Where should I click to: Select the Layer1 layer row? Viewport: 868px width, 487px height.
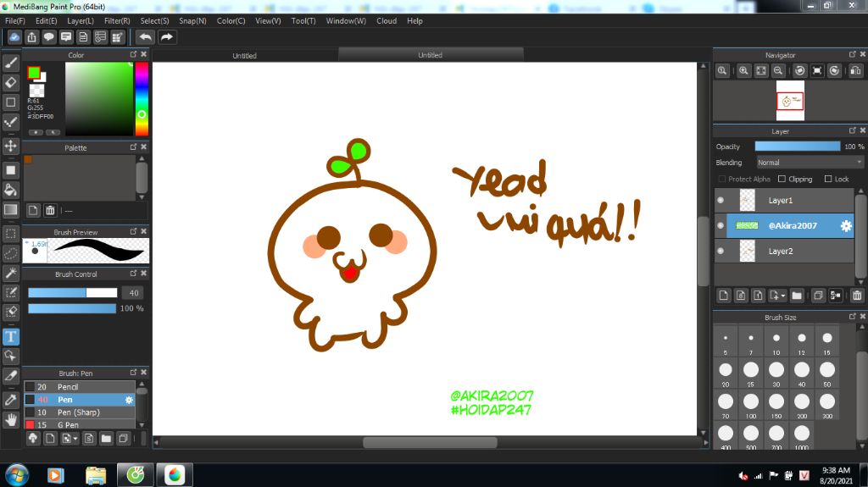tap(784, 201)
